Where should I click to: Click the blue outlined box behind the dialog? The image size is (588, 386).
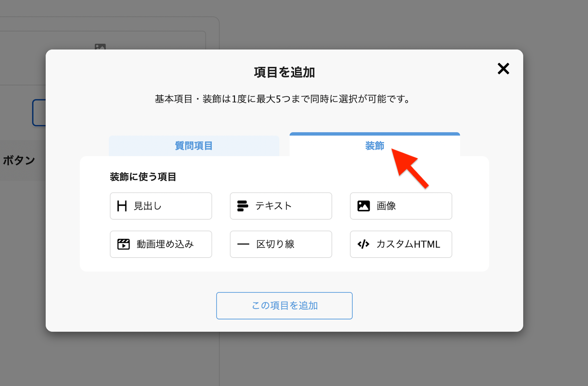coord(39,113)
